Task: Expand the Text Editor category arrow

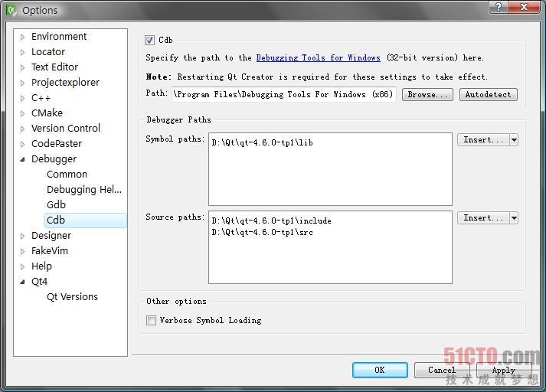Action: coord(23,67)
